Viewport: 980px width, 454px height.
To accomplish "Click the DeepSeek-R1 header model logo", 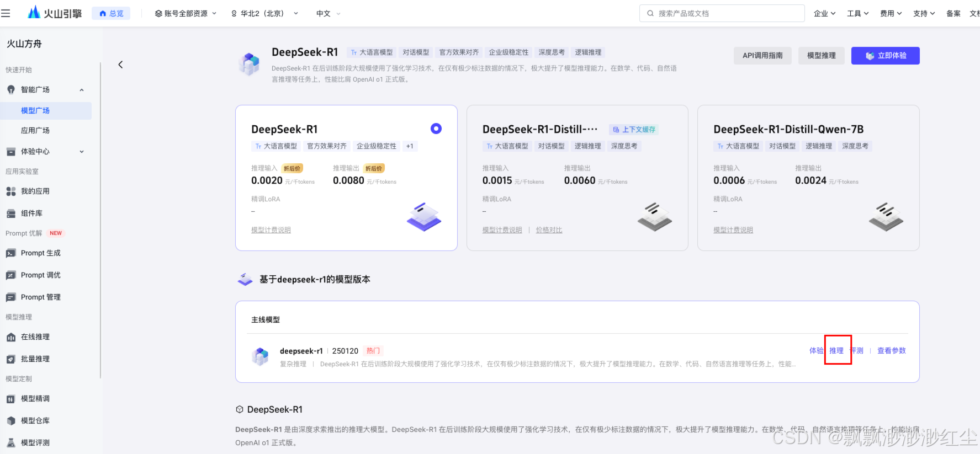I will coord(250,64).
